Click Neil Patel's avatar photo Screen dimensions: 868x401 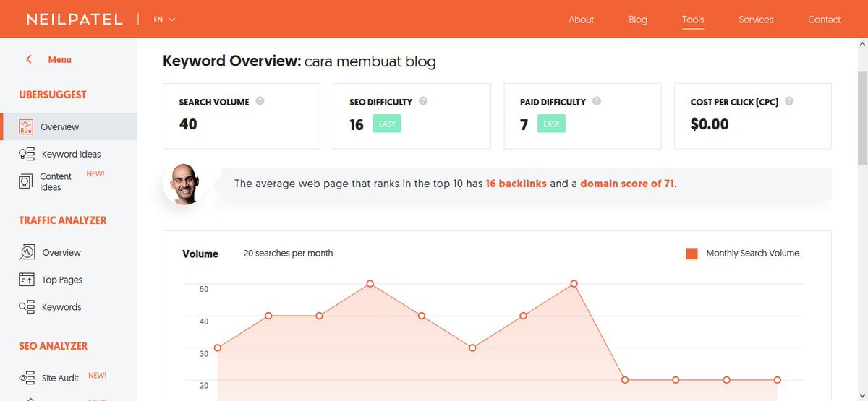tap(186, 184)
